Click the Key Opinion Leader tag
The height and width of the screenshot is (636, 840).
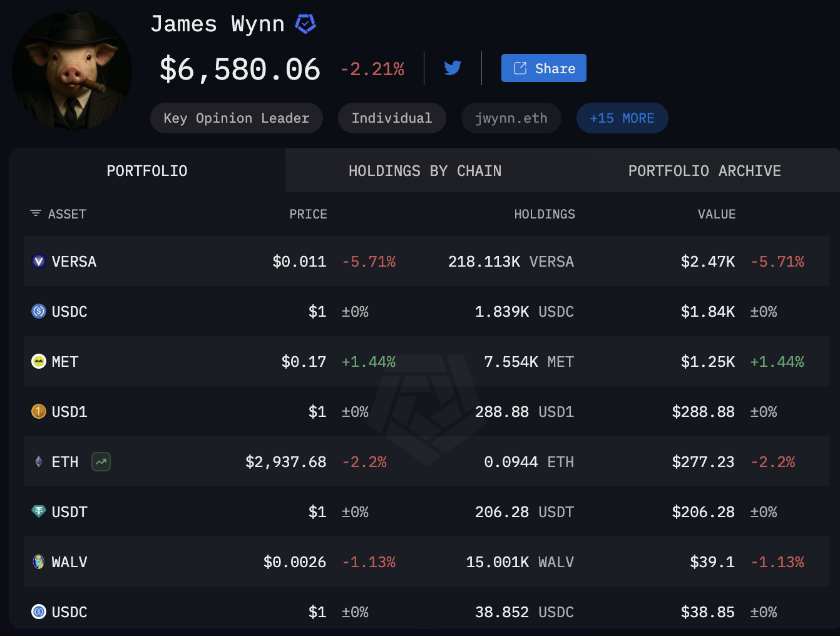click(x=236, y=118)
